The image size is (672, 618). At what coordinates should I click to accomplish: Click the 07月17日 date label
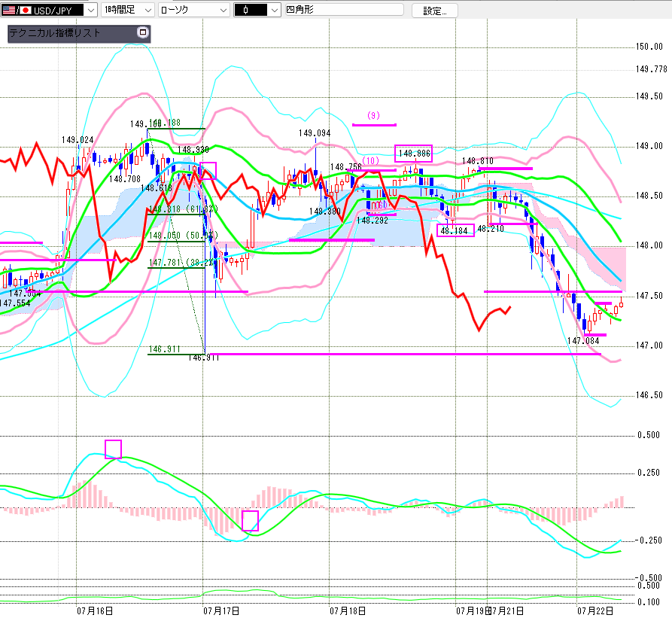[221, 610]
